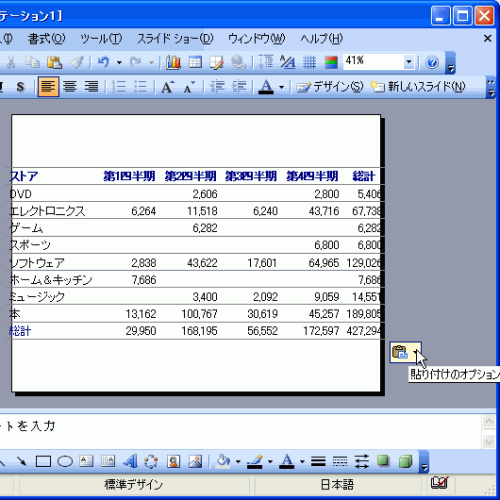Toggle align left formatting

click(x=48, y=87)
